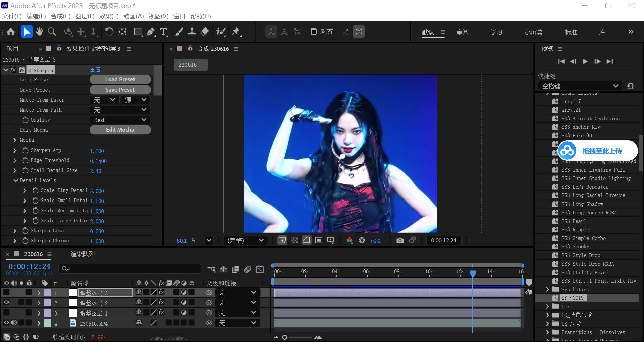Select the Brush tool
The width and height of the screenshot is (644, 342).
[179, 32]
